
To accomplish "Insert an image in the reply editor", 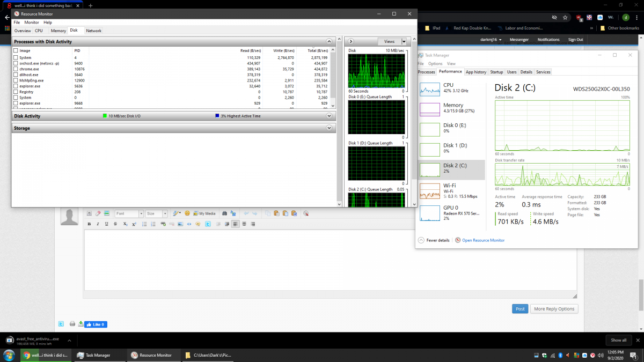I will click(180, 224).
